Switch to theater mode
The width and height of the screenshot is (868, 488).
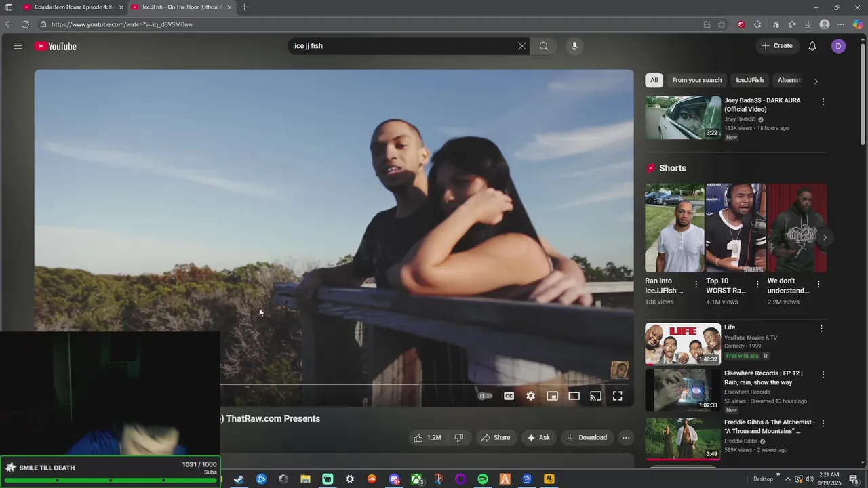point(574,396)
